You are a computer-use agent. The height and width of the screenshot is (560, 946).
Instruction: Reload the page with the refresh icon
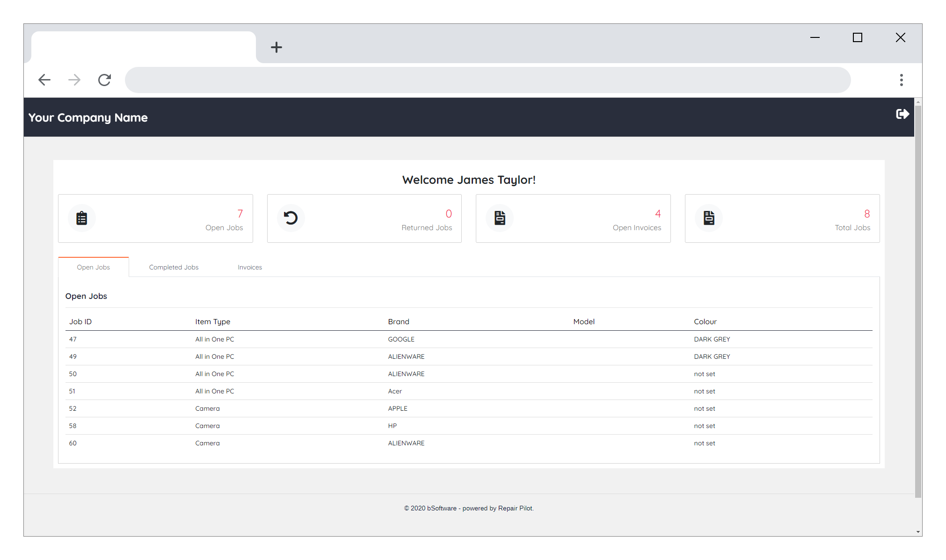(x=104, y=80)
